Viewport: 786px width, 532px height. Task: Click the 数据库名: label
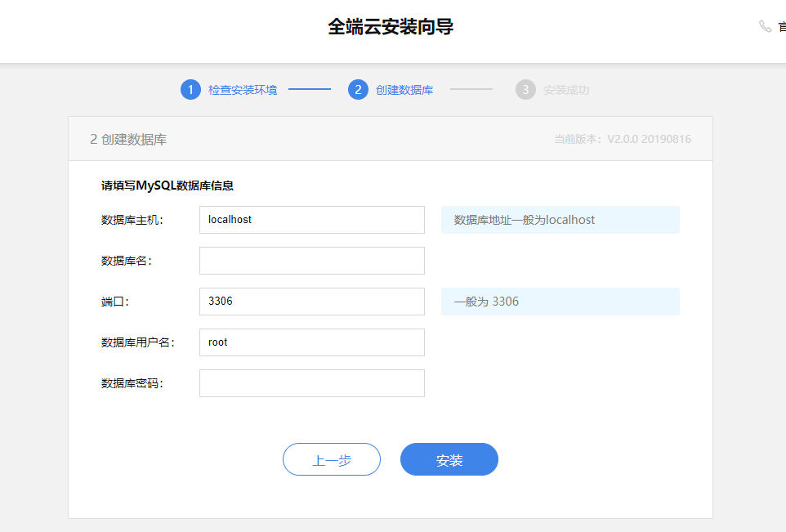point(127,261)
